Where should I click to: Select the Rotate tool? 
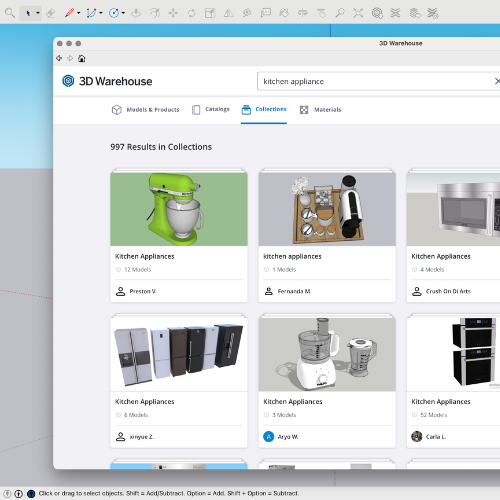point(191,13)
